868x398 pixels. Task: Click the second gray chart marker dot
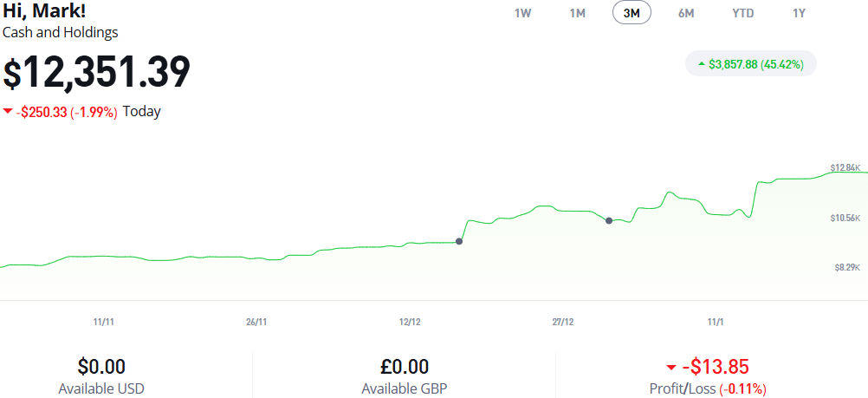(x=609, y=220)
